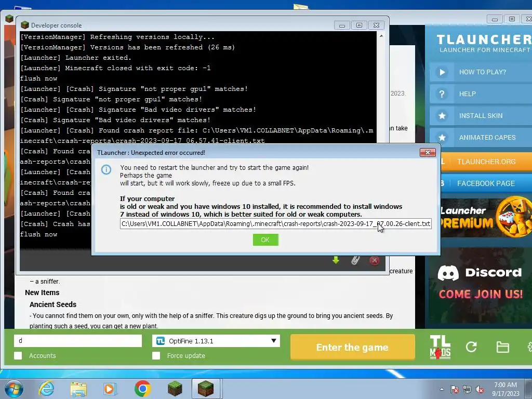Image resolution: width=532 pixels, height=399 pixels.
Task: Open HELP in TLauncher sidebar
Action: click(481, 94)
